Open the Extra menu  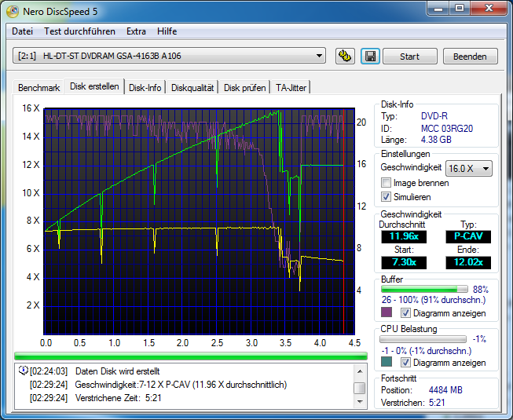136,31
